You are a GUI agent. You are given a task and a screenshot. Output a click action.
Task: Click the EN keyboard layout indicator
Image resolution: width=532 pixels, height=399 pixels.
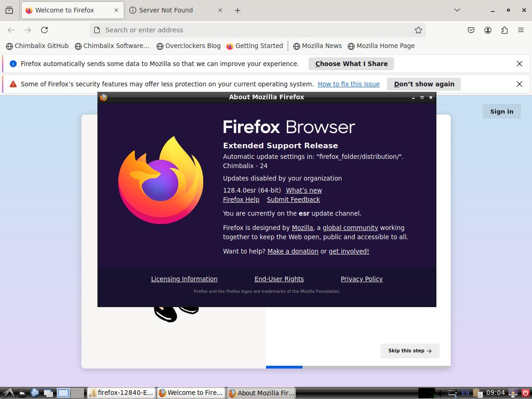point(465,393)
